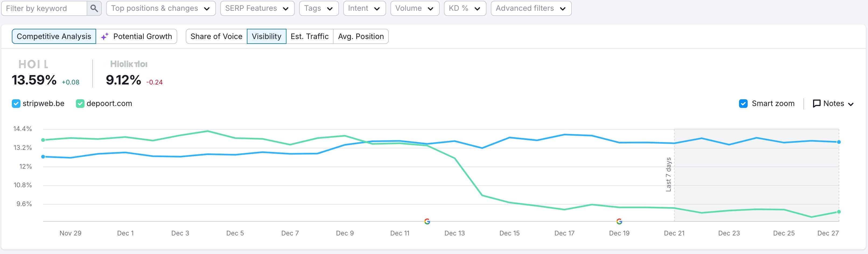The height and width of the screenshot is (254, 868).
Task: Click the Potential Growth sparkle icon
Action: 105,36
